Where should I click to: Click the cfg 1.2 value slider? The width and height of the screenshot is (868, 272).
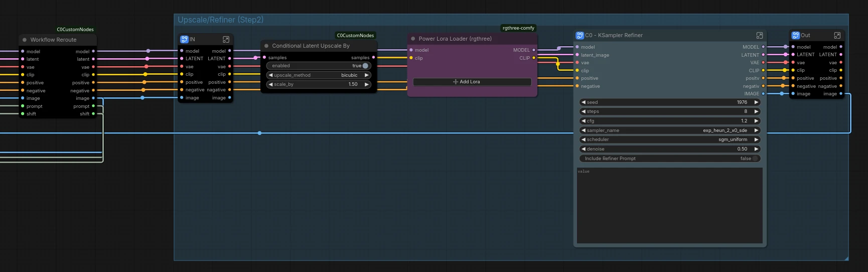670,121
